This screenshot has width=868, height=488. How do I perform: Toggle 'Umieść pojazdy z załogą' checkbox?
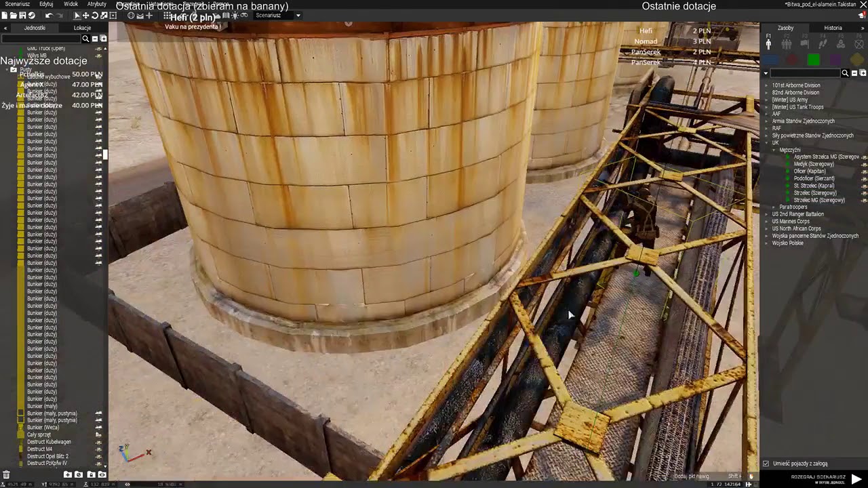click(x=766, y=464)
